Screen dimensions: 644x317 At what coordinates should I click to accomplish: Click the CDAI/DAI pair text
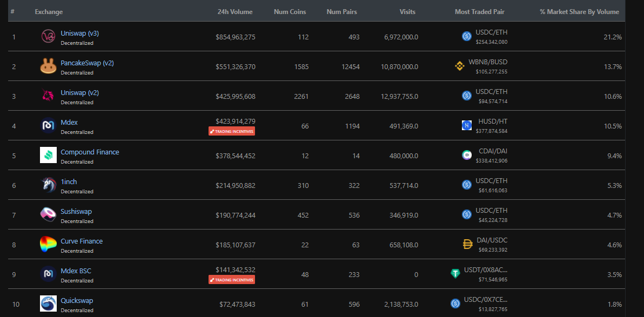click(x=493, y=152)
